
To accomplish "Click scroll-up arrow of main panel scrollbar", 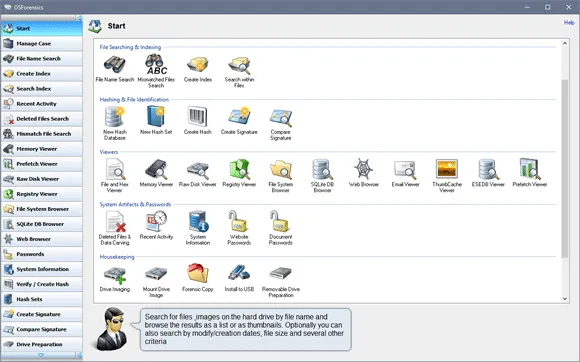I will (564, 43).
